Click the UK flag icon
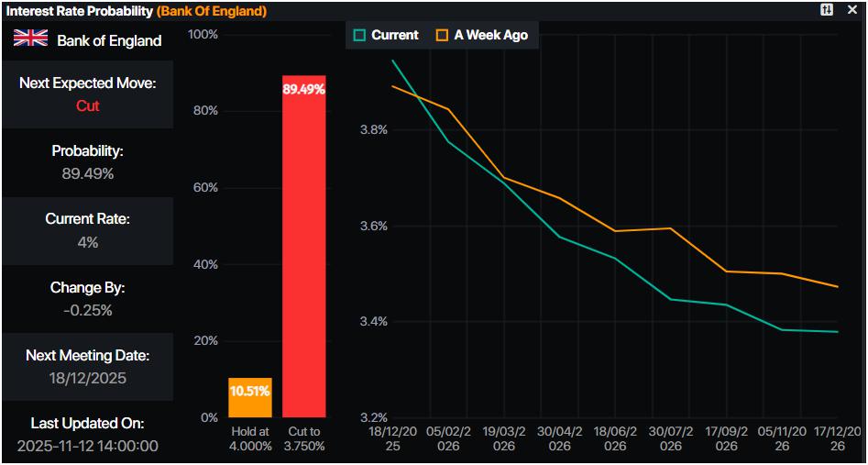 coord(30,39)
